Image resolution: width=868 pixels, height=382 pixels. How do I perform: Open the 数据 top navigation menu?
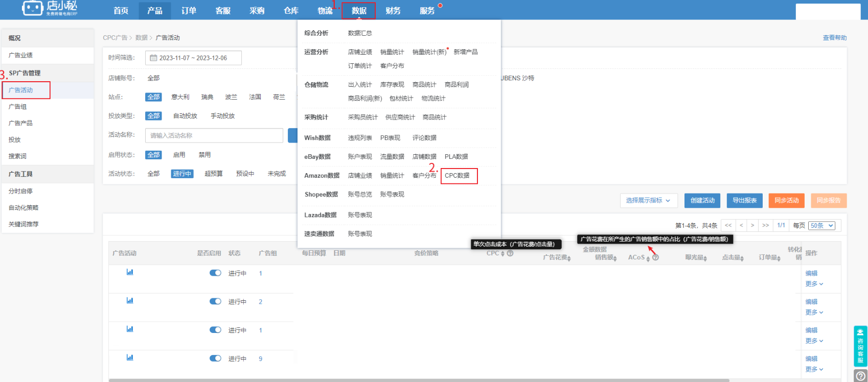pyautogui.click(x=358, y=11)
